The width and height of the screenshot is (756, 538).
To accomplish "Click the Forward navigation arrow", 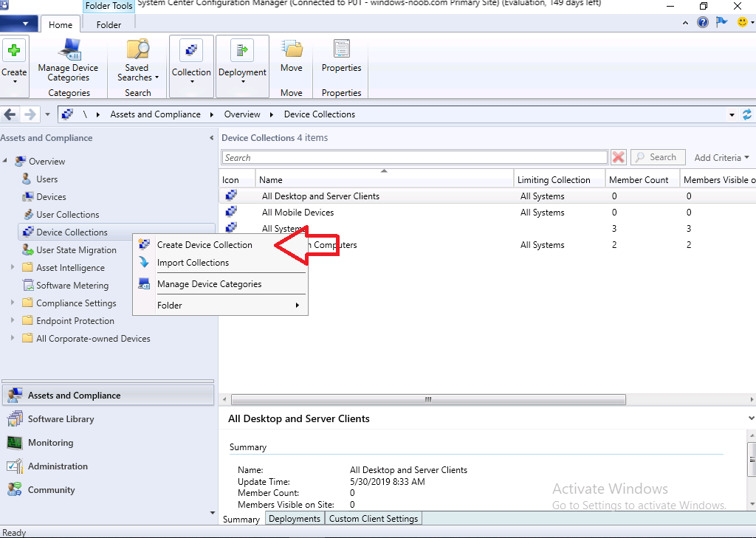I will [30, 114].
